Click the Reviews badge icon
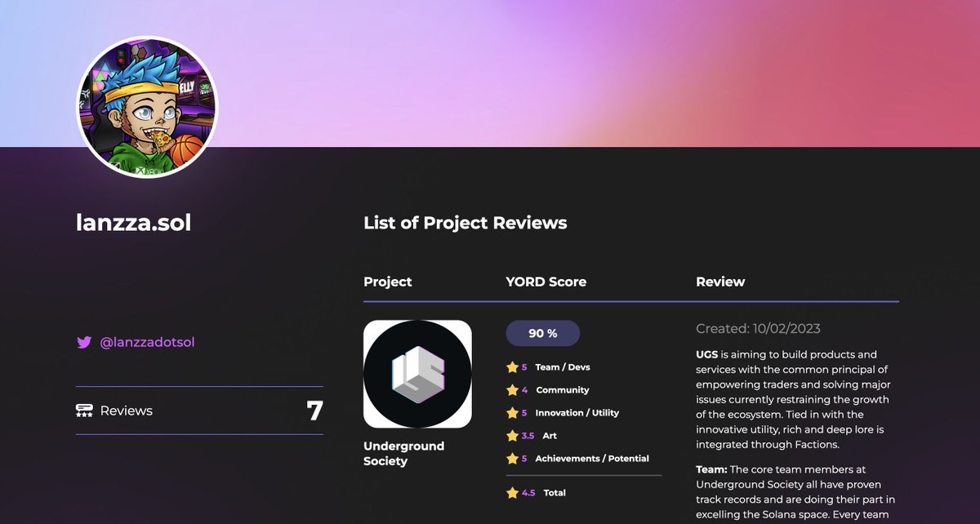This screenshot has height=524, width=980. tap(83, 411)
